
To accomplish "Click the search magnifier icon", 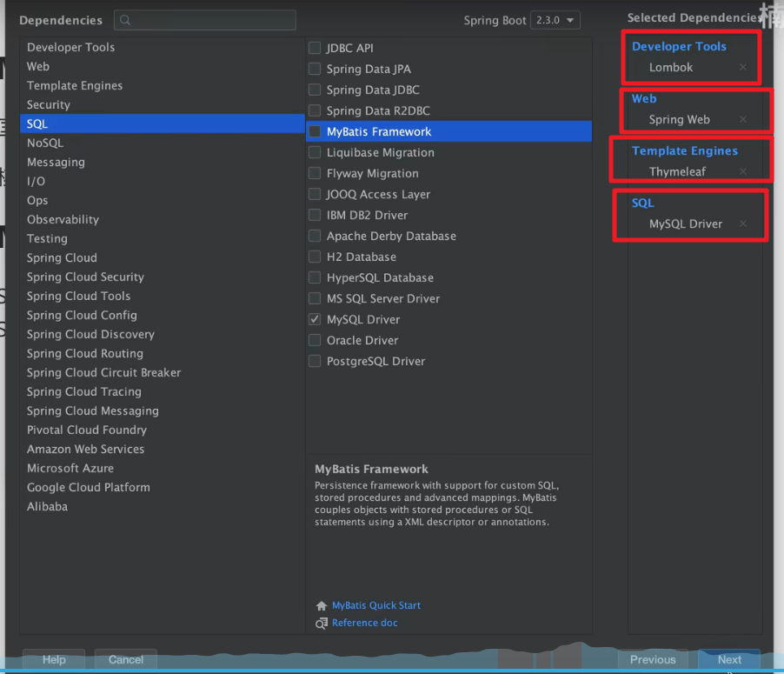I will (x=125, y=20).
